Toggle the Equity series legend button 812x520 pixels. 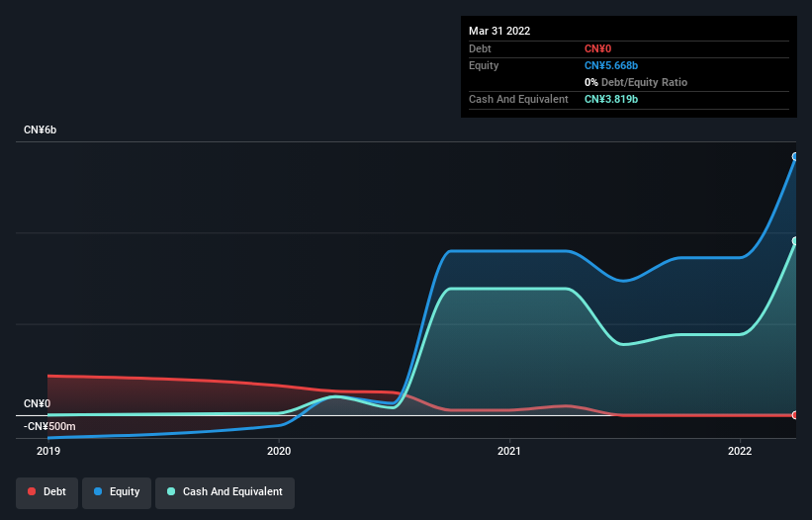[x=117, y=492]
